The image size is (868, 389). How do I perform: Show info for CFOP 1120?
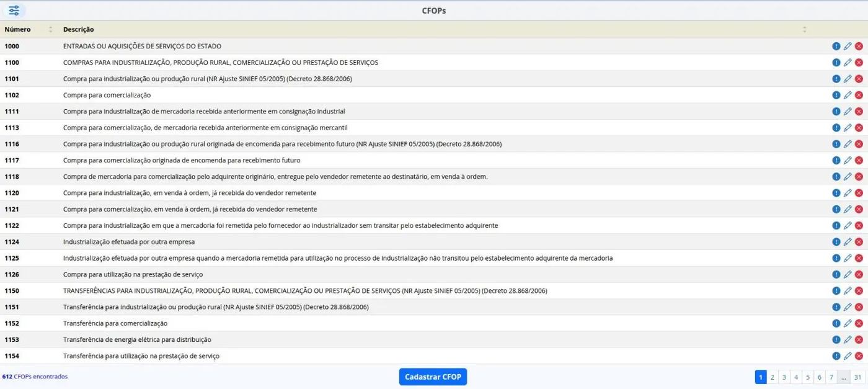836,193
